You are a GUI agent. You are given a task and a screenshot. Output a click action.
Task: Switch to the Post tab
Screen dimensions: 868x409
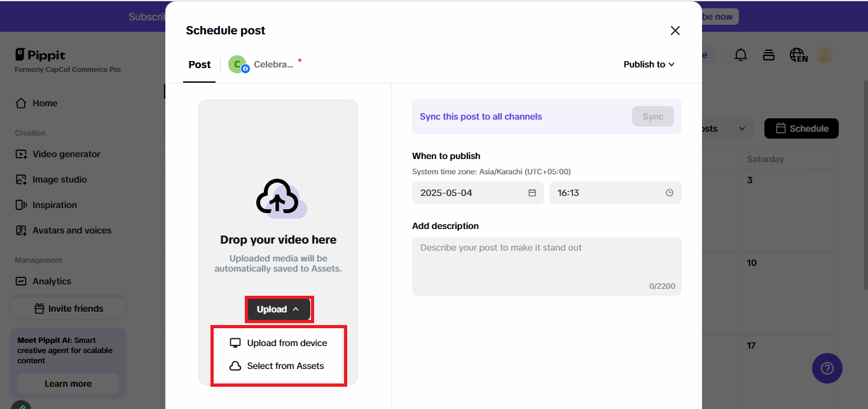pos(200,64)
